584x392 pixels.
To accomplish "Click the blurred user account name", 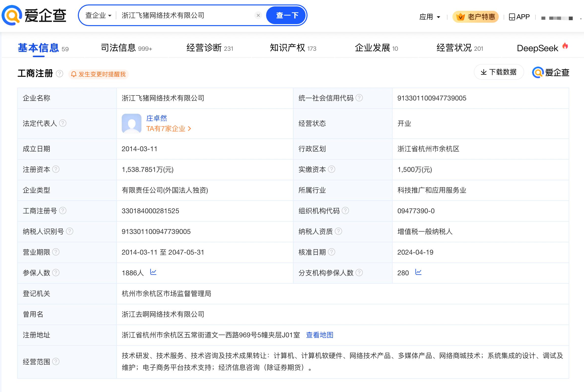I will pos(557,18).
